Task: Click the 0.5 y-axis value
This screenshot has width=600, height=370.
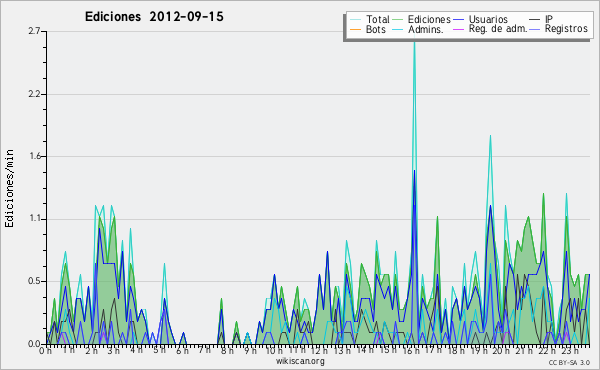Action: click(x=34, y=281)
